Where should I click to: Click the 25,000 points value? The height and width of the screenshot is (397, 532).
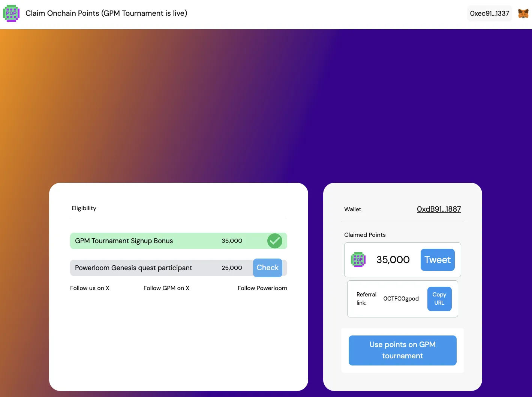[x=232, y=268]
